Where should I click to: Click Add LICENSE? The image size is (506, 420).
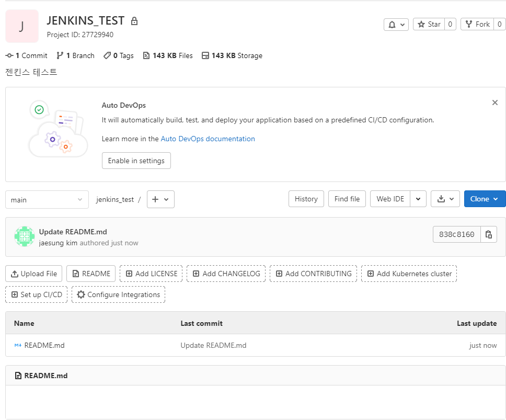pyautogui.click(x=151, y=274)
